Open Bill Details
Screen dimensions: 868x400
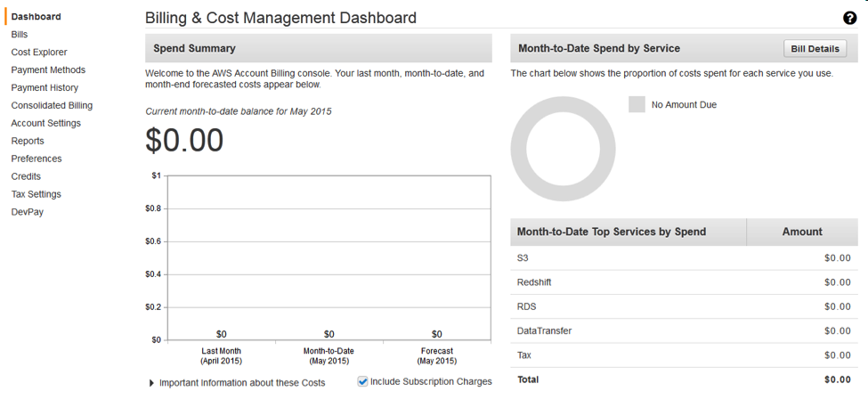coord(815,49)
